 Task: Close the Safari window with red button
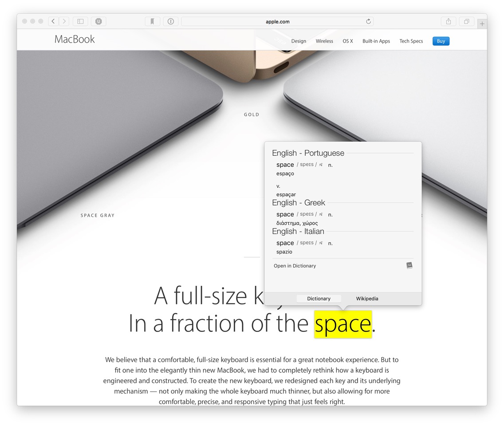[24, 21]
